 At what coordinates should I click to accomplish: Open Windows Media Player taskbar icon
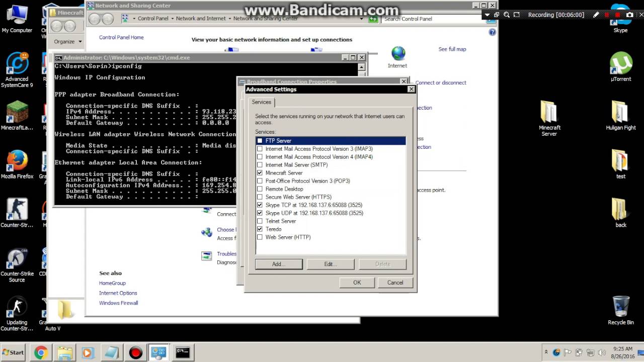click(88, 353)
